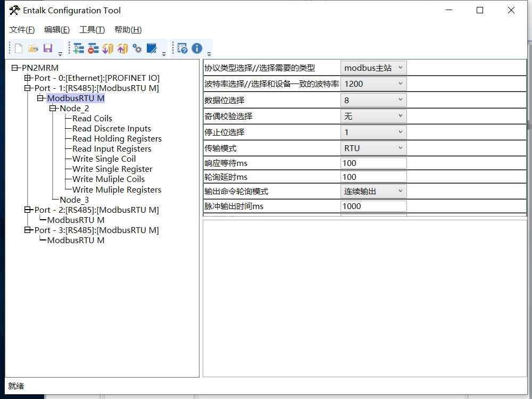This screenshot has width=532, height=399.
Task: Click the add node tree icon
Action: tap(79, 48)
